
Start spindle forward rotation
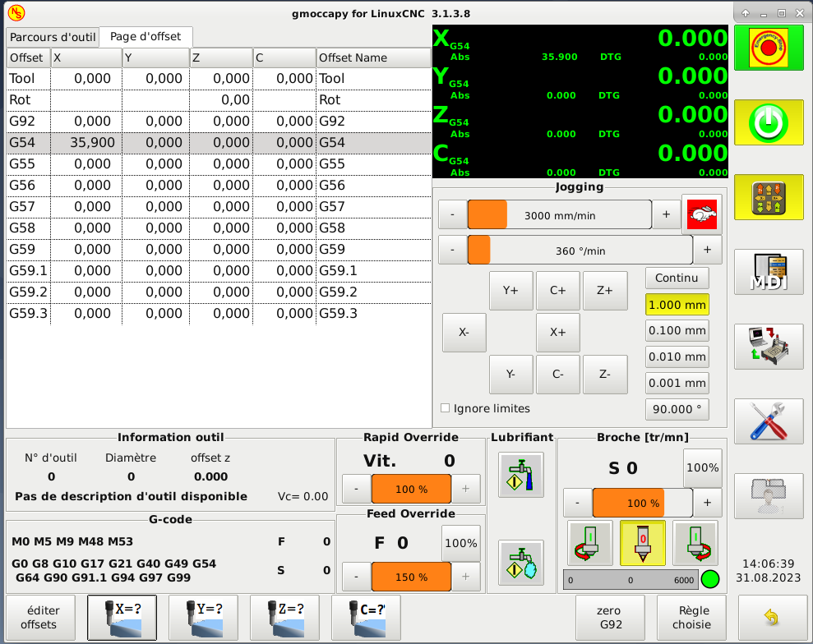coord(695,543)
